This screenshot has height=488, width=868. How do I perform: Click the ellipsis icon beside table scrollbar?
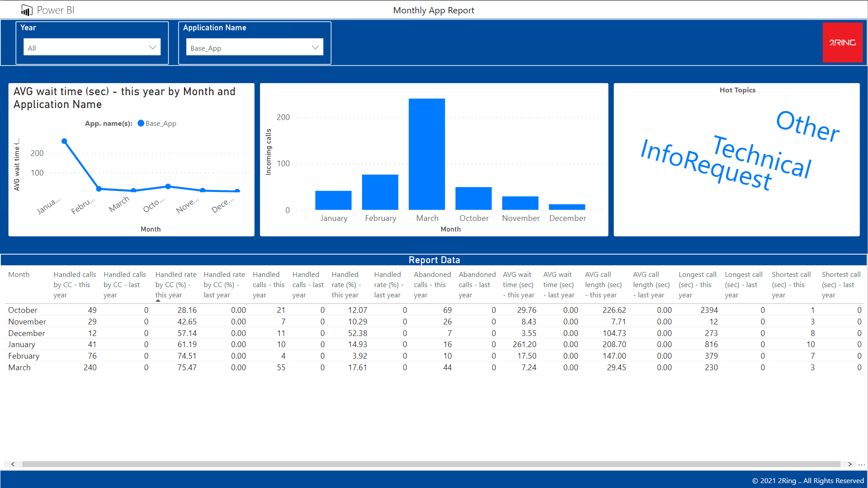(x=861, y=464)
